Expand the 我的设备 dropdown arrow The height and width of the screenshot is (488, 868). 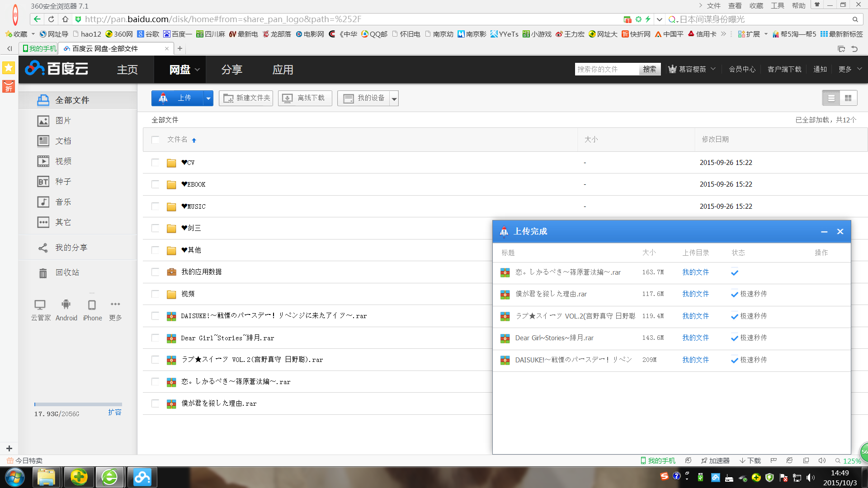tap(394, 99)
